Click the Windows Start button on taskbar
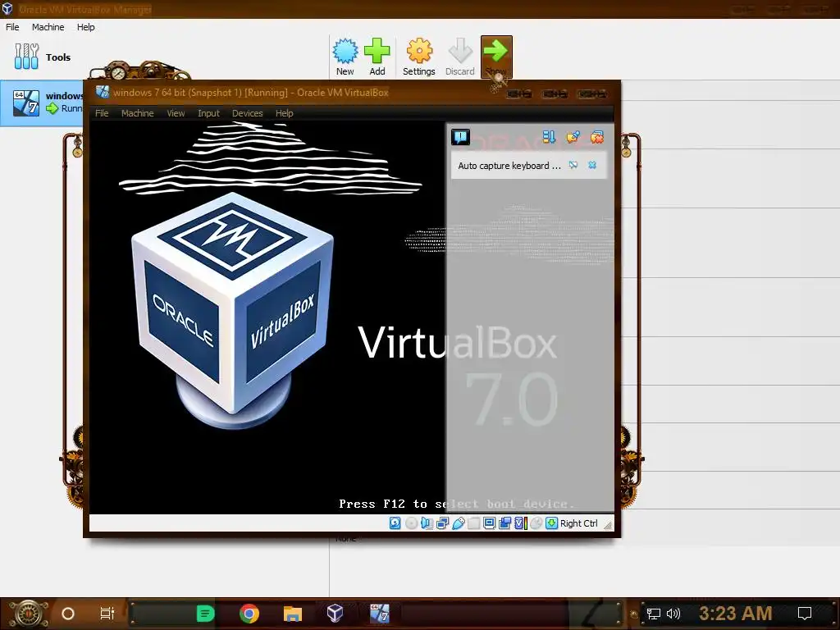 click(x=28, y=614)
